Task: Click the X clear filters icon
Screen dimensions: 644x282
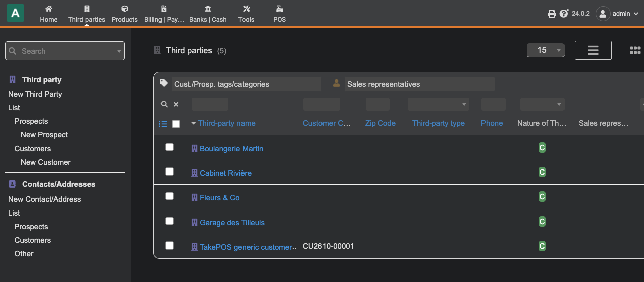Action: click(x=176, y=104)
